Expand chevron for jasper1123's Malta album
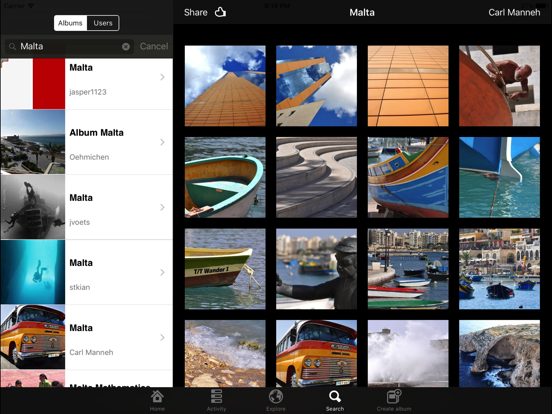Viewport: 552px width, 414px height. click(x=162, y=77)
